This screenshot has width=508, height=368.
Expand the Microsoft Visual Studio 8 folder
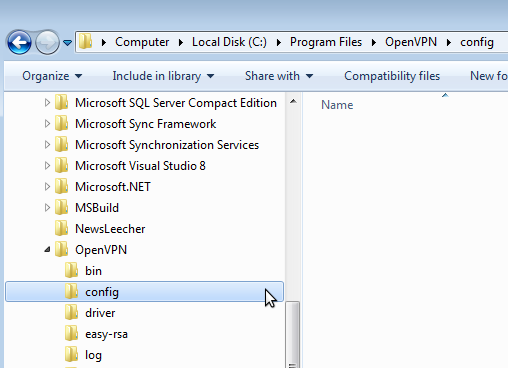pos(47,165)
